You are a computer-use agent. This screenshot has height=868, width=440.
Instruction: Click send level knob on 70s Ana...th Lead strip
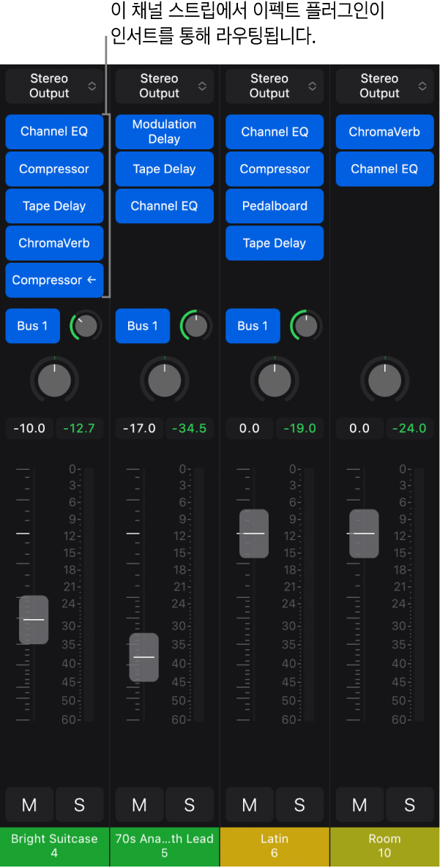pyautogui.click(x=196, y=326)
